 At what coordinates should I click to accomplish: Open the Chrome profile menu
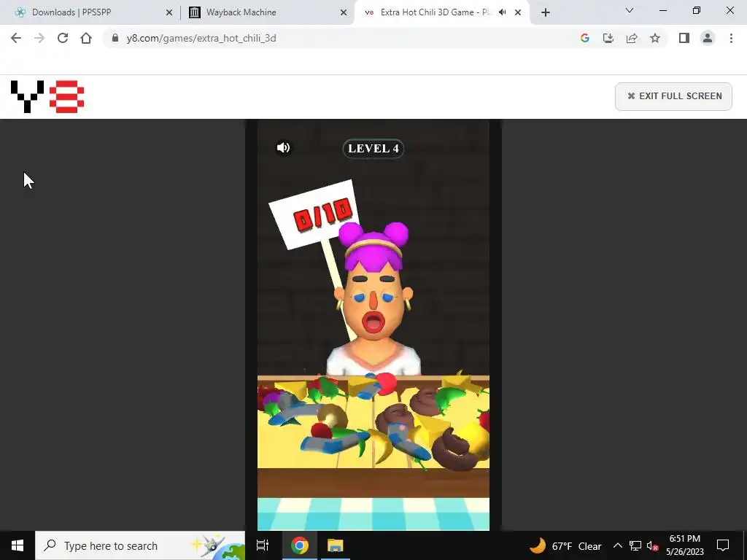[708, 38]
